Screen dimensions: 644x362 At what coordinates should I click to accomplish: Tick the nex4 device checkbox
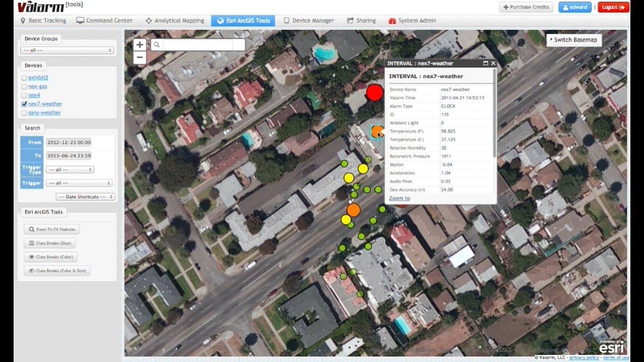click(24, 95)
